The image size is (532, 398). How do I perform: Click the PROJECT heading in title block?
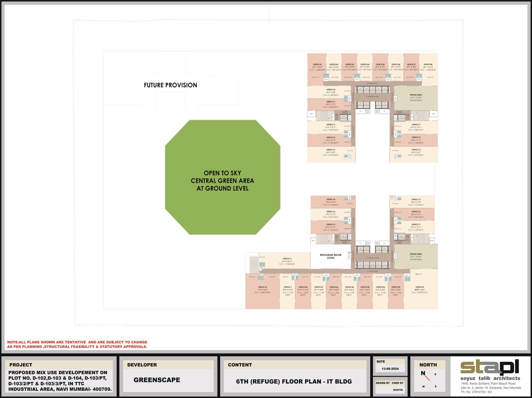point(21,365)
